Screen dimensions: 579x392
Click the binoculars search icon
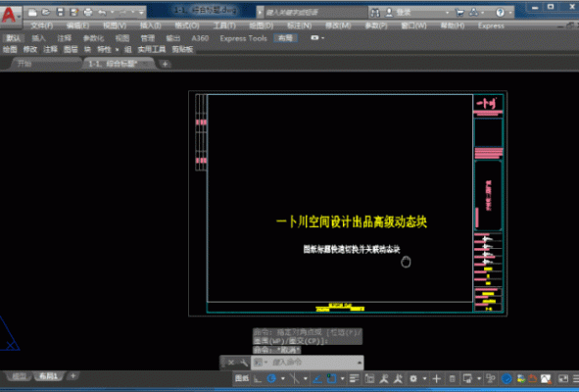click(375, 13)
